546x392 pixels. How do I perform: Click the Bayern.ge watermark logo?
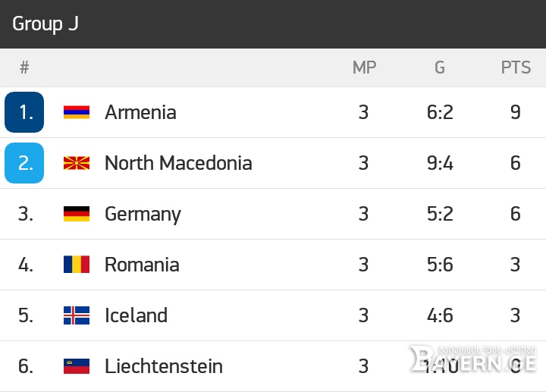[473, 359]
